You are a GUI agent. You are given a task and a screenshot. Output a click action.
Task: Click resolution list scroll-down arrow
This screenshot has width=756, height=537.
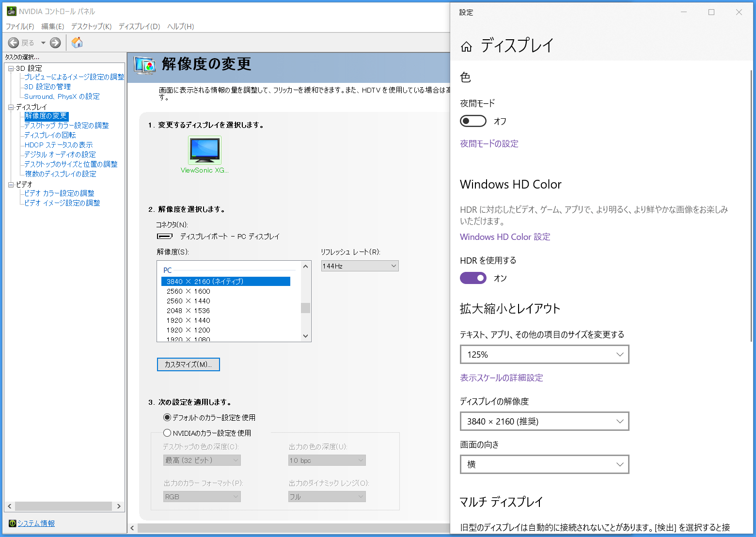(x=305, y=336)
